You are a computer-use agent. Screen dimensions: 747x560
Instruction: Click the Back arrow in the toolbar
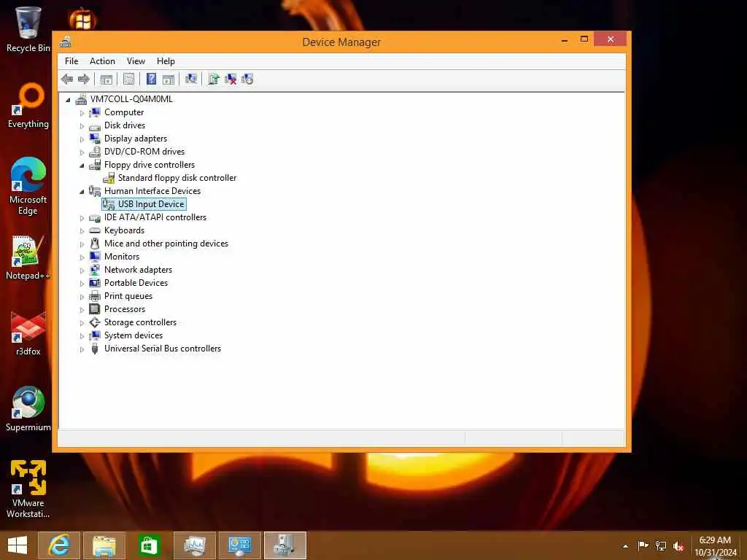coord(67,79)
